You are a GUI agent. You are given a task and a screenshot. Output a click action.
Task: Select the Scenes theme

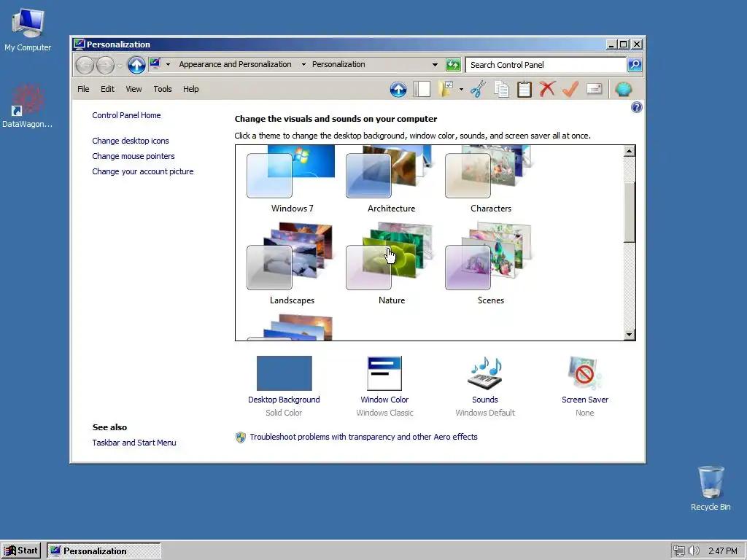click(490, 263)
